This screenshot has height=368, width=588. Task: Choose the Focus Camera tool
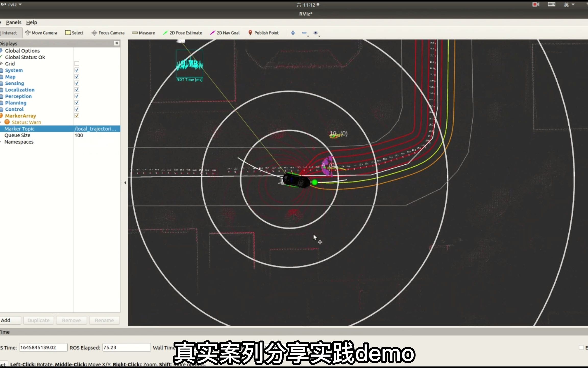coord(108,33)
